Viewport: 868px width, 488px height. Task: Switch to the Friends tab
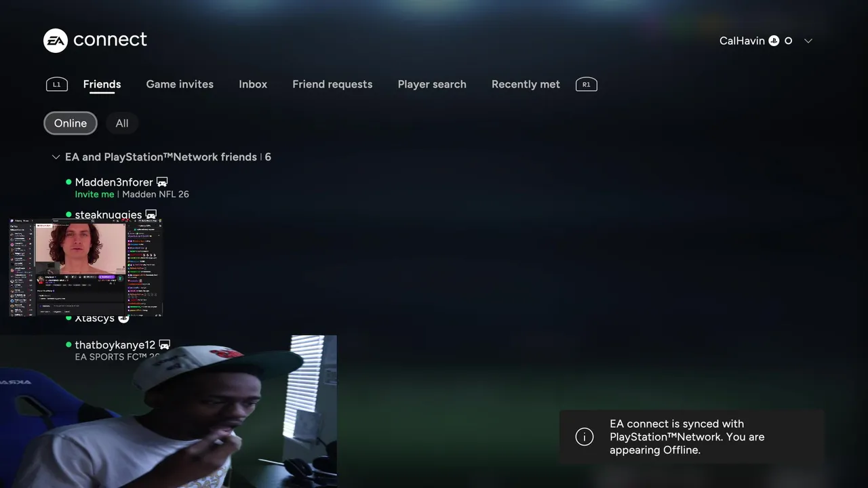click(x=102, y=85)
